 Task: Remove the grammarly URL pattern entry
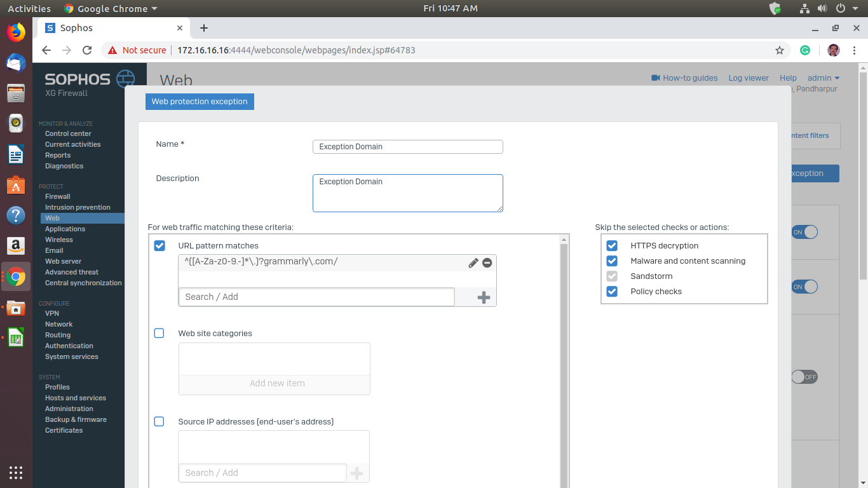point(487,263)
